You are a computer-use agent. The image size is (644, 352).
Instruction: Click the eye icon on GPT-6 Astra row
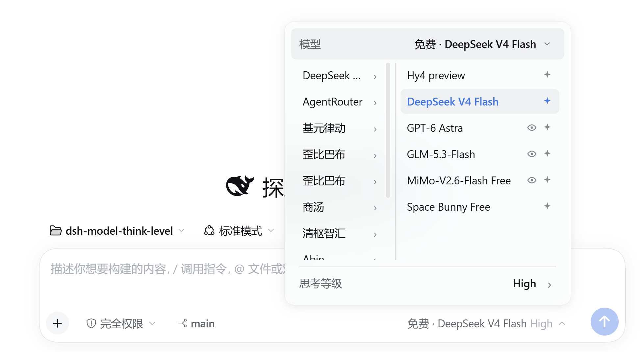[532, 128]
